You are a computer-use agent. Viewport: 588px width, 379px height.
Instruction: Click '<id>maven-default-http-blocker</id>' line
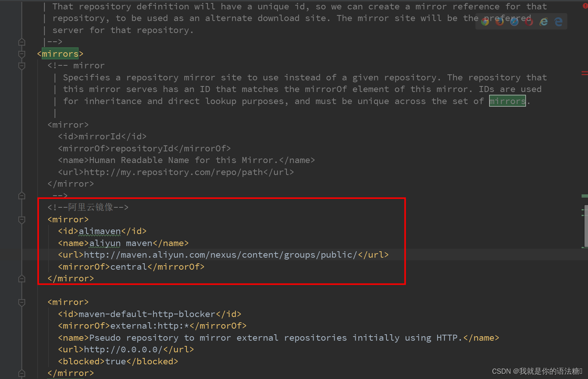click(150, 314)
